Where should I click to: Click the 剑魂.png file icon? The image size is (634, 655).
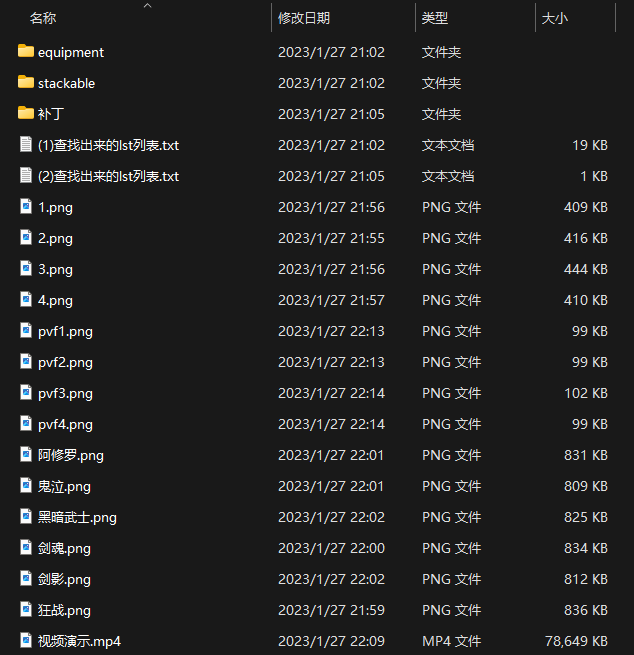26,547
